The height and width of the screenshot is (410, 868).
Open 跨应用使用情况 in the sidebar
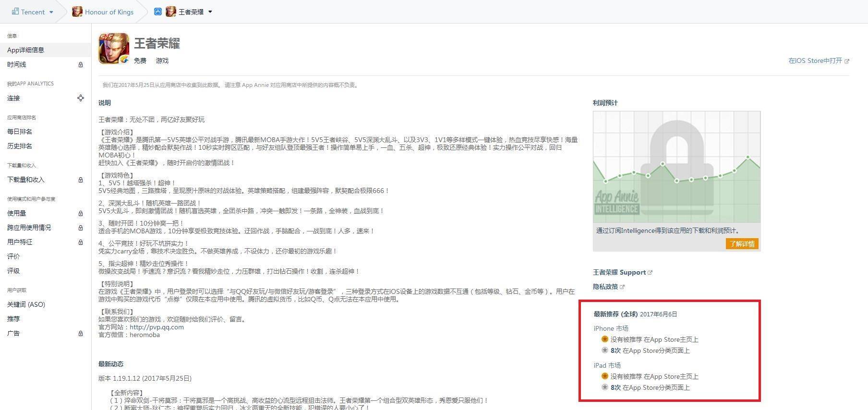(29, 228)
